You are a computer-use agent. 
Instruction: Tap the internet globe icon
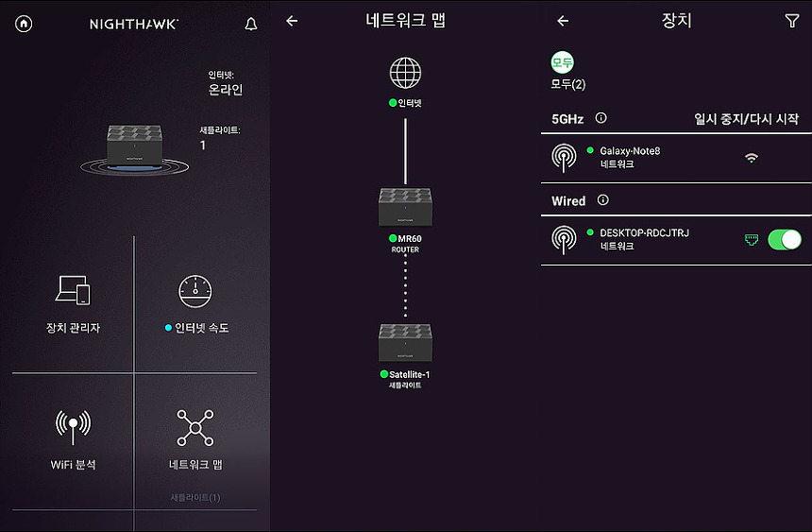(x=405, y=73)
